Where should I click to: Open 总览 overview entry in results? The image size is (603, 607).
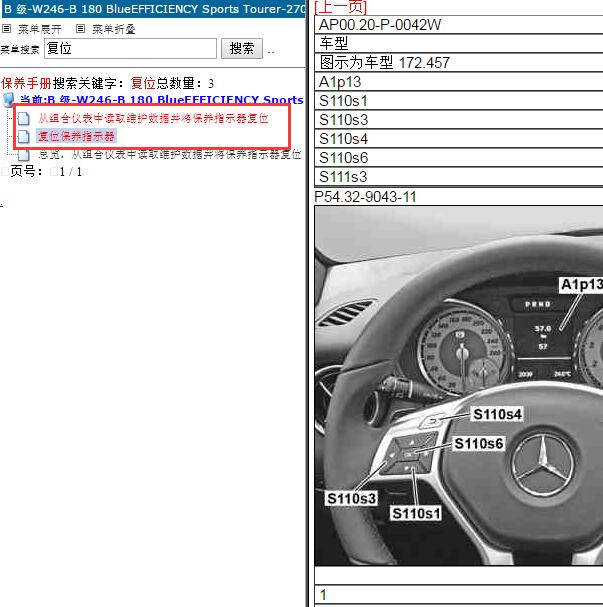[170, 154]
